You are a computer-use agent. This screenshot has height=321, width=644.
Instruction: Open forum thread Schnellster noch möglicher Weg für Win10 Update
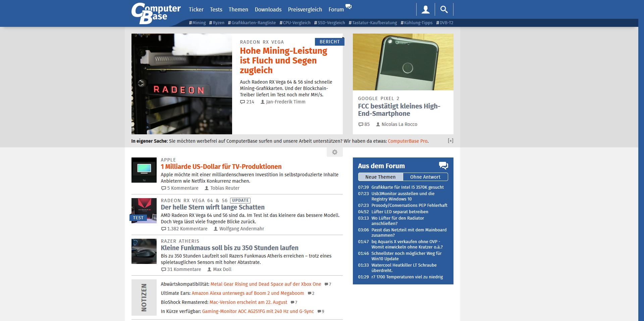pos(407,256)
